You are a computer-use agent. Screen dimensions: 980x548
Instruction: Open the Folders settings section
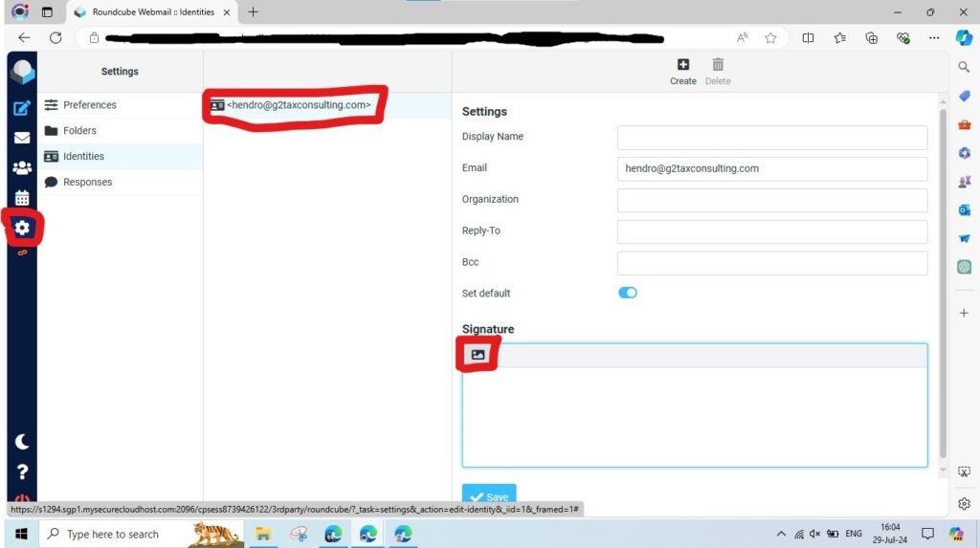(x=79, y=131)
